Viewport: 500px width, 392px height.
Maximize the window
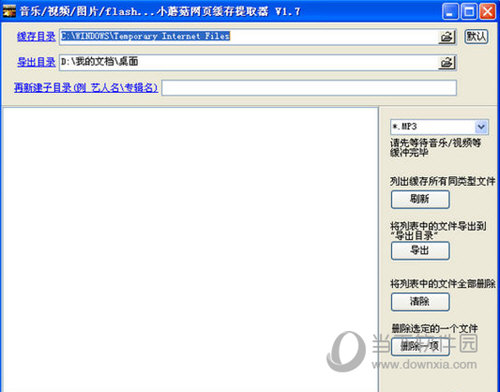(x=469, y=12)
